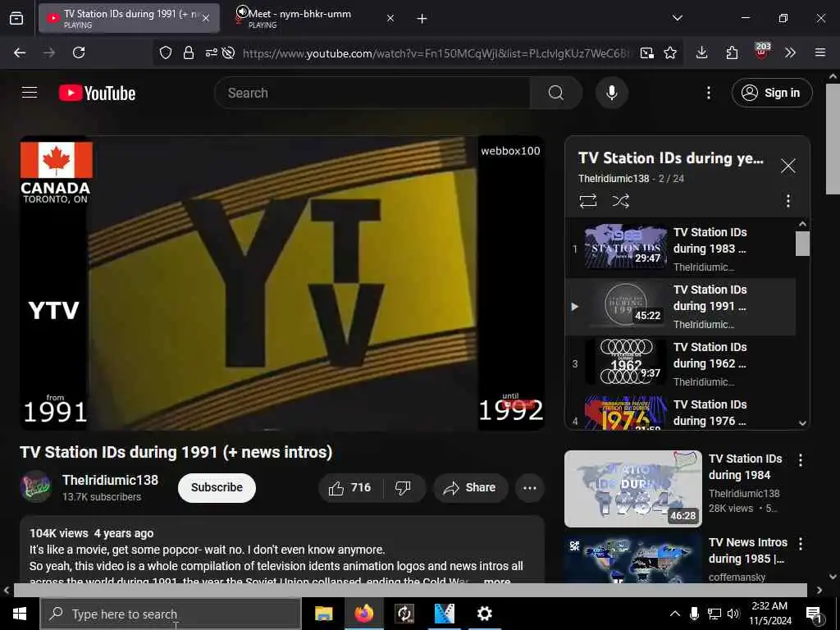Select TV Station IDs during 1976 playlist item
The width and height of the screenshot is (840, 630).
click(680, 413)
